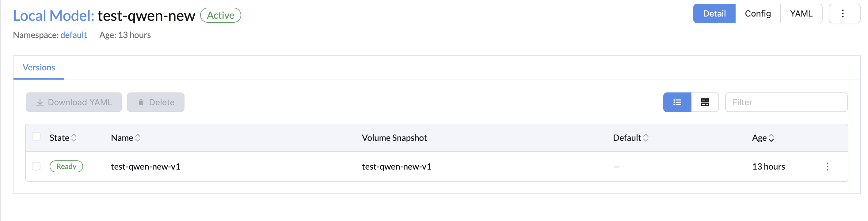Open row actions menu for test-qwen-new-v1
Viewport: 868px width, 221px height.
pos(827,167)
